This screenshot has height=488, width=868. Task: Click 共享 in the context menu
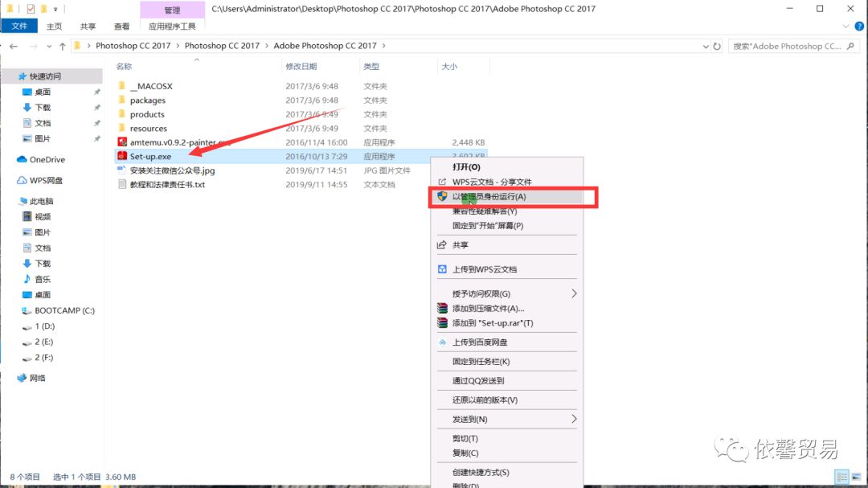coord(460,245)
